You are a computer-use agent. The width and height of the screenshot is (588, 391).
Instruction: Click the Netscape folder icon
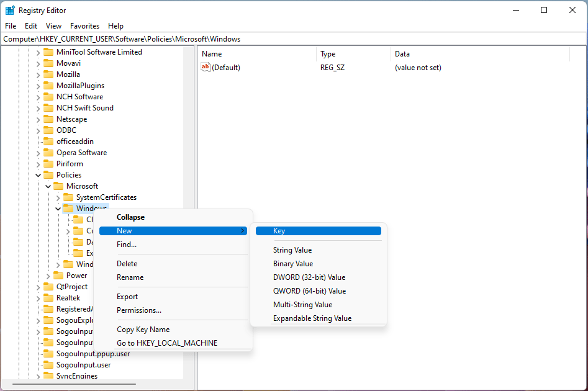(x=48, y=119)
